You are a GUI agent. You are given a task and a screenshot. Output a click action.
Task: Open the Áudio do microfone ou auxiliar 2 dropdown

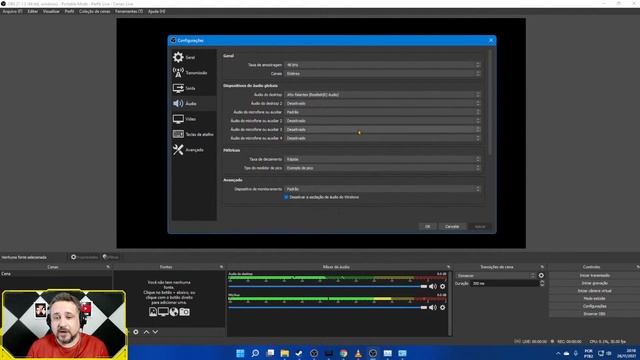(383, 121)
